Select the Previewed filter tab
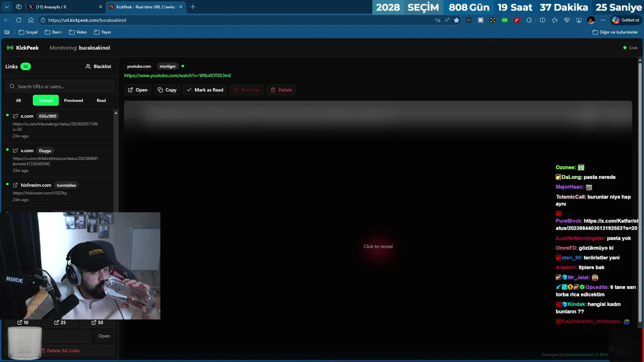This screenshot has width=644, height=362. 73,101
